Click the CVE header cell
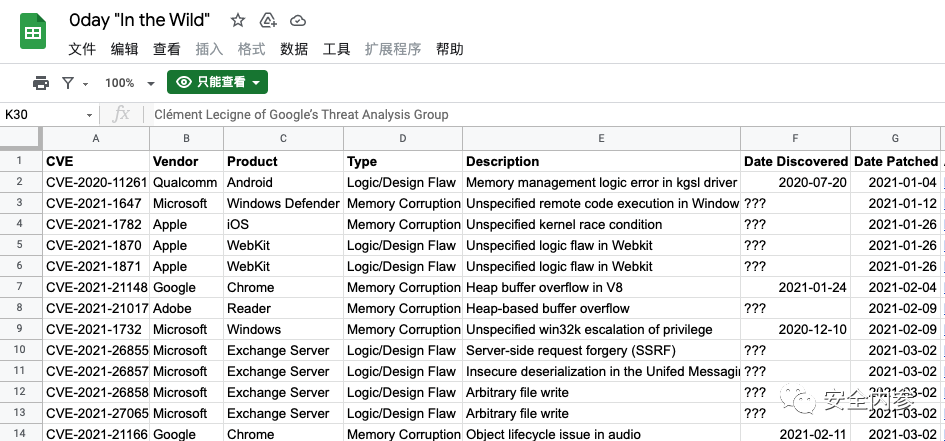 pyautogui.click(x=96, y=161)
